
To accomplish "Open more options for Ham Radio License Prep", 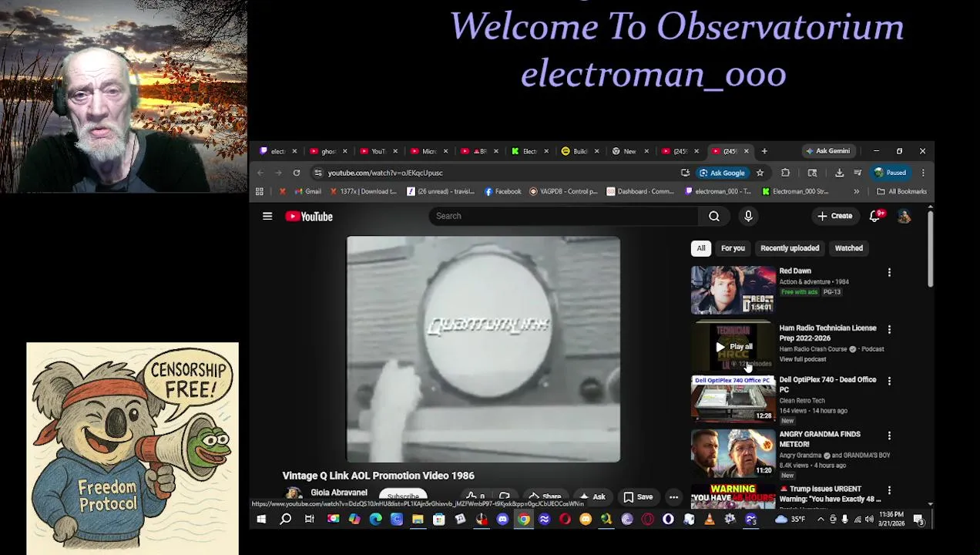I will coord(889,329).
